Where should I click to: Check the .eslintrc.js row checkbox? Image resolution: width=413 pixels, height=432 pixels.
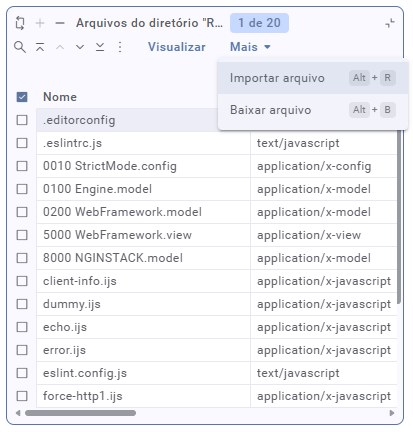tap(22, 143)
